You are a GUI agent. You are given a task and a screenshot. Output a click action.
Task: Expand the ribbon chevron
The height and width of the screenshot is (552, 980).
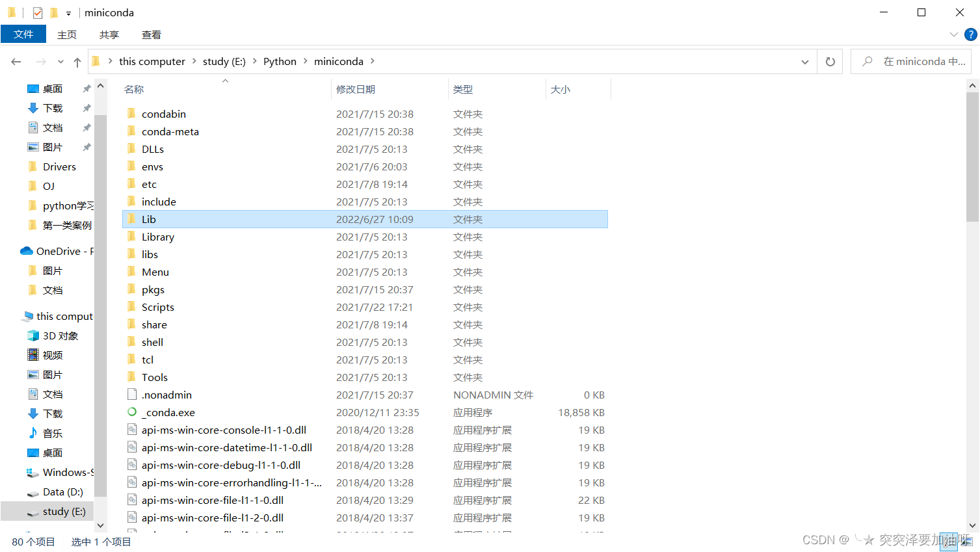954,34
